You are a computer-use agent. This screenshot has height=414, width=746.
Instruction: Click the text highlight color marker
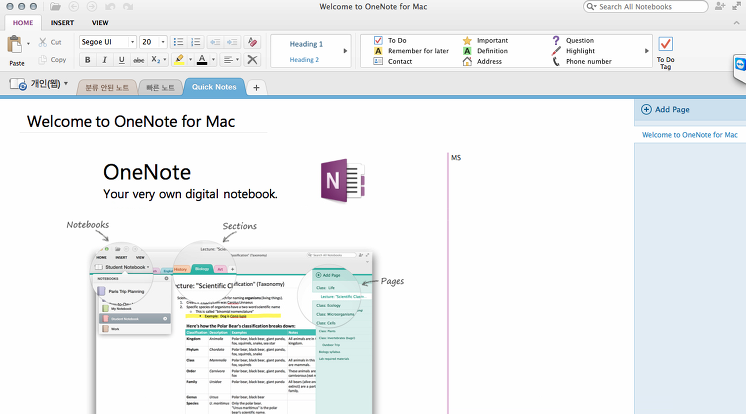[x=179, y=59]
